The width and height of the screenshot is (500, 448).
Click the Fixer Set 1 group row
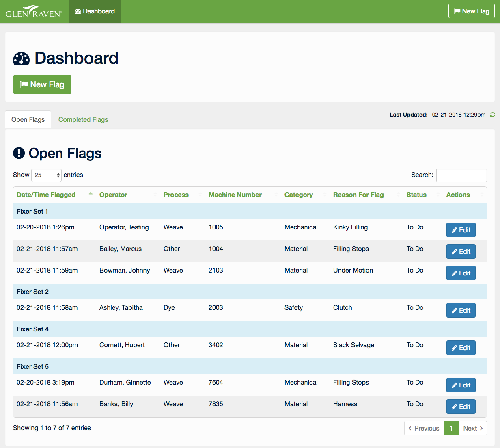pos(250,211)
